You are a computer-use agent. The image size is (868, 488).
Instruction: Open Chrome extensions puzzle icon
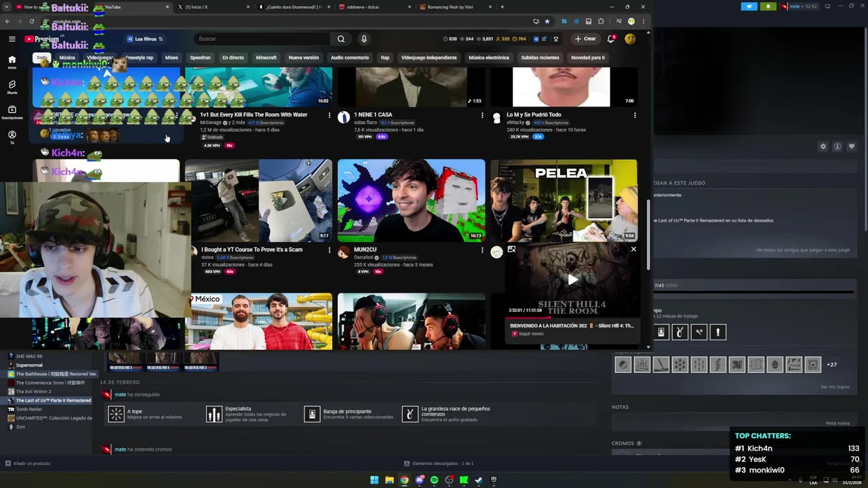point(601,21)
